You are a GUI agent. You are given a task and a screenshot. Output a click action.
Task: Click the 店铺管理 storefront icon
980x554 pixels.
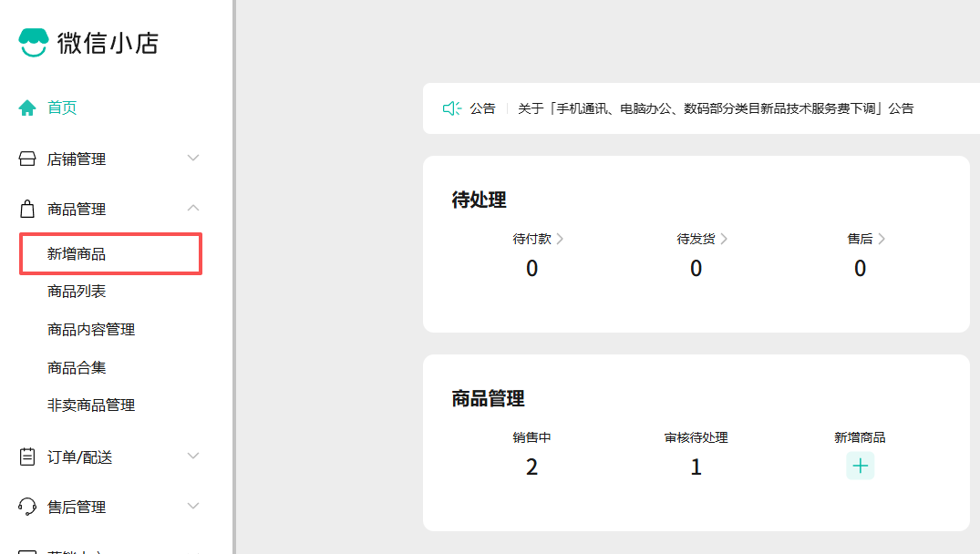click(26, 158)
